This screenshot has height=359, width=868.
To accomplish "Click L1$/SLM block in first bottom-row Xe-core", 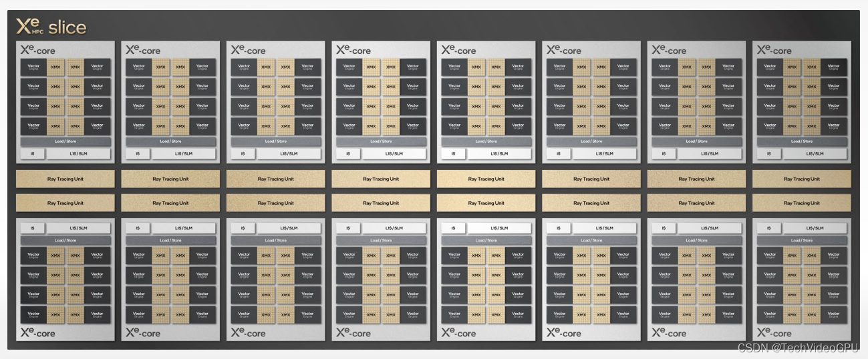I will click(x=78, y=228).
